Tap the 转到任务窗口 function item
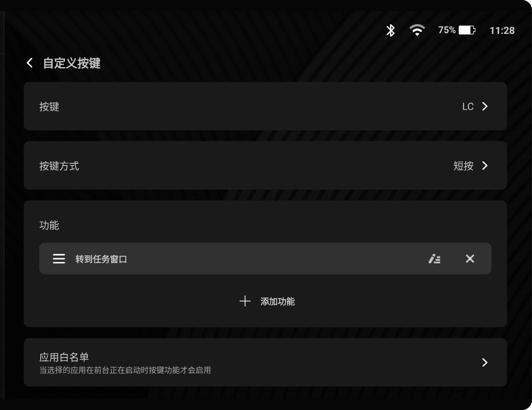 coord(265,258)
